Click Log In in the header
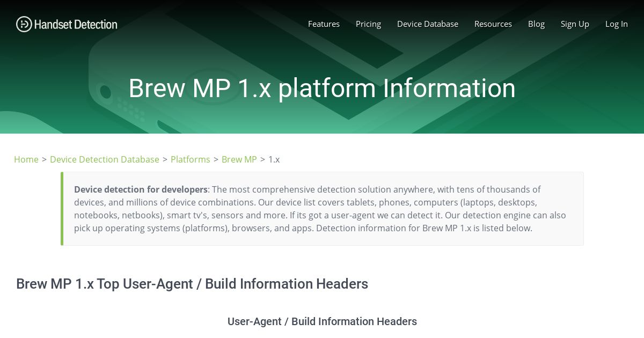 point(617,24)
